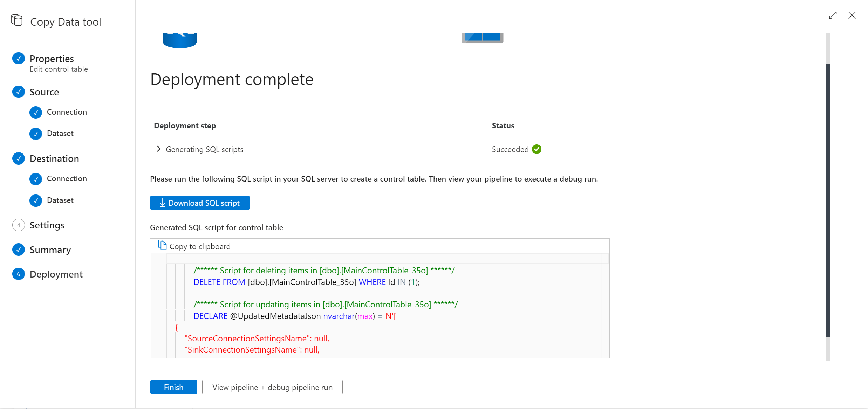Click the Finish button

pos(173,387)
